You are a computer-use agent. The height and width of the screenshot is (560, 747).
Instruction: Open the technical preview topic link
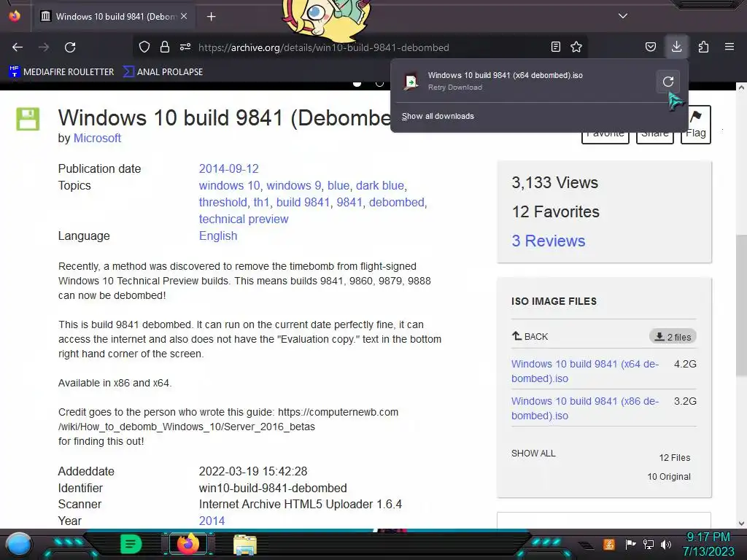(244, 219)
